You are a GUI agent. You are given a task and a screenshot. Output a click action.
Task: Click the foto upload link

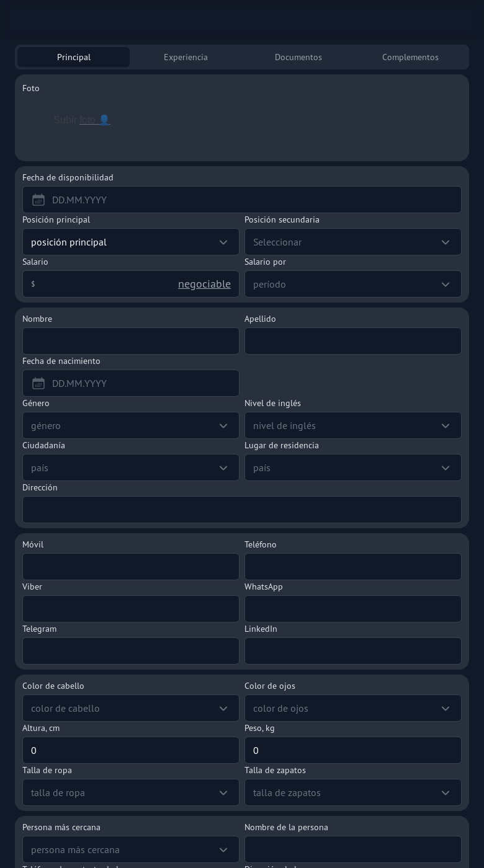(x=88, y=120)
